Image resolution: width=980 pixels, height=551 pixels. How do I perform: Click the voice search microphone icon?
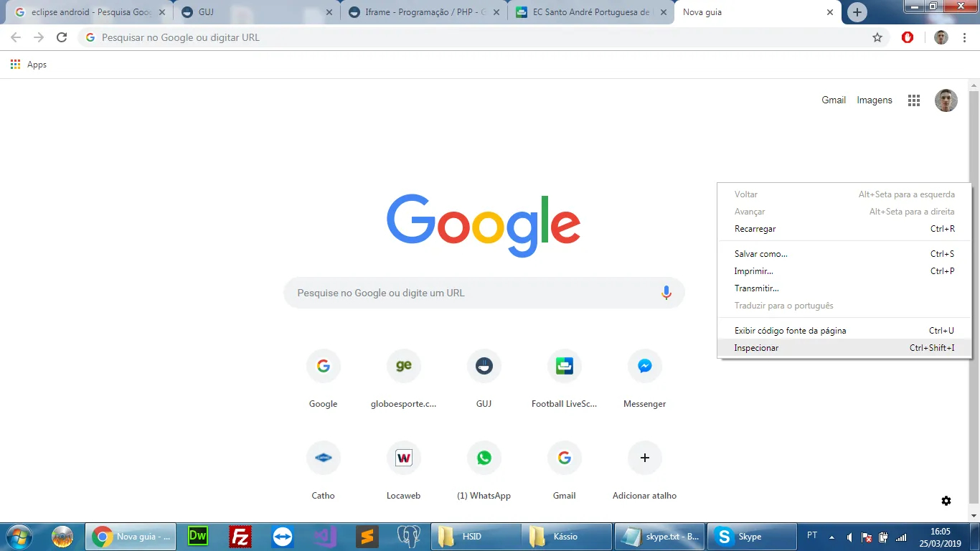click(666, 293)
